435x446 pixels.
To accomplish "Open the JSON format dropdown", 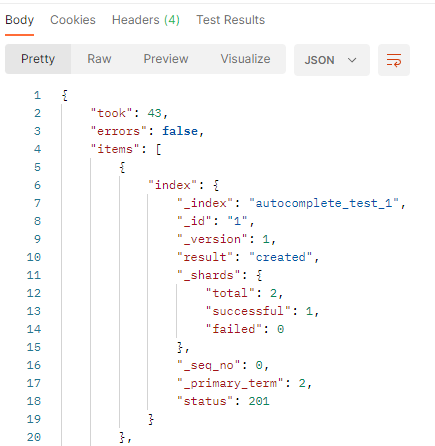I will point(332,60).
